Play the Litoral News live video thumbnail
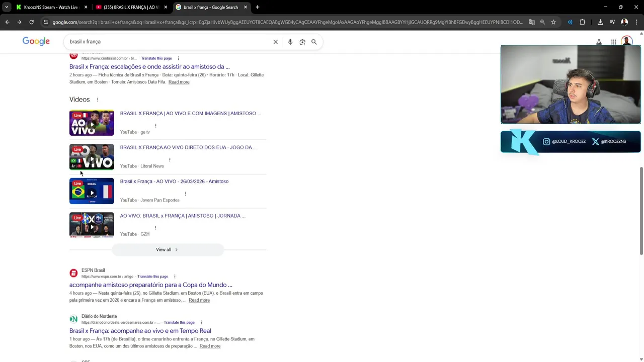 tap(92, 157)
